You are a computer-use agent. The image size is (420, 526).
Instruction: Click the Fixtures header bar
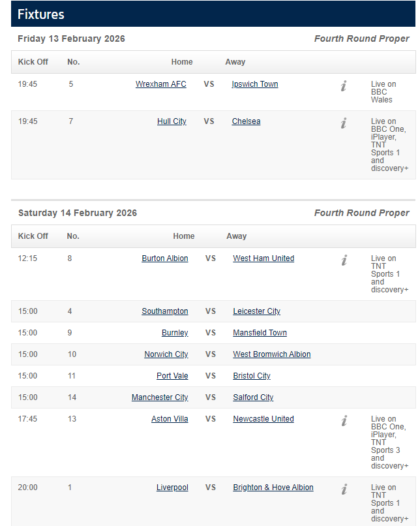[213, 14]
